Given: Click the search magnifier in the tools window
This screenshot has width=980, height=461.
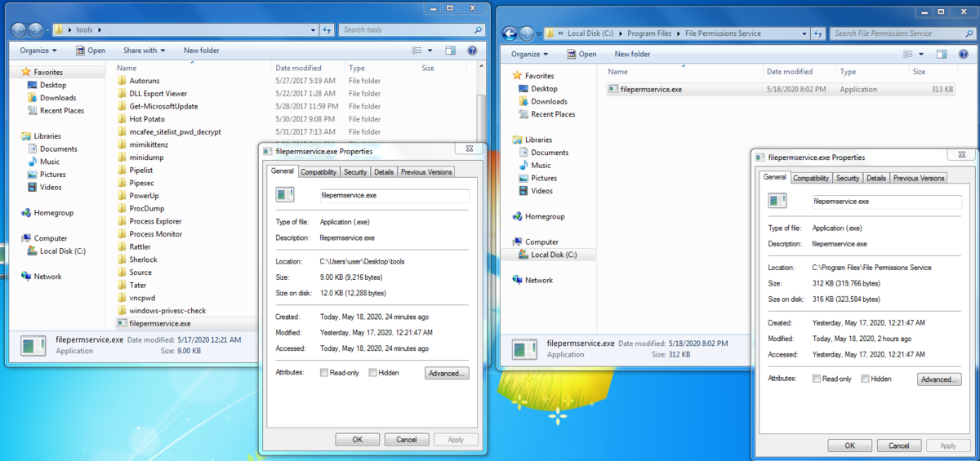Looking at the screenshot, I should click(479, 30).
